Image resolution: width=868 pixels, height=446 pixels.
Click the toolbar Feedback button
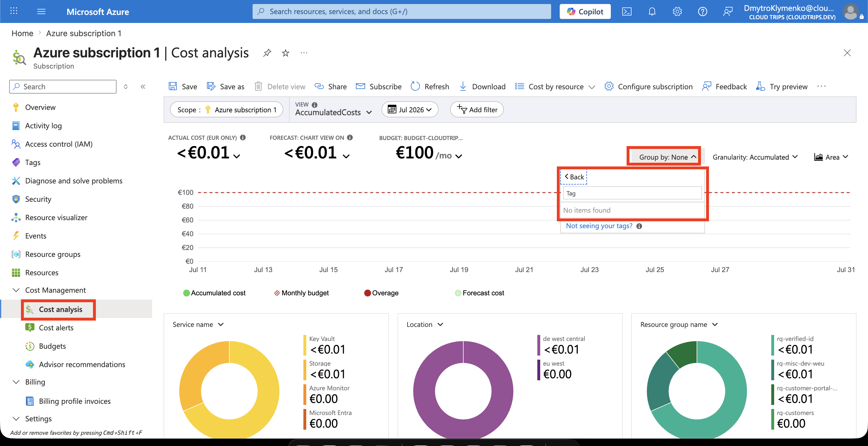tap(724, 87)
